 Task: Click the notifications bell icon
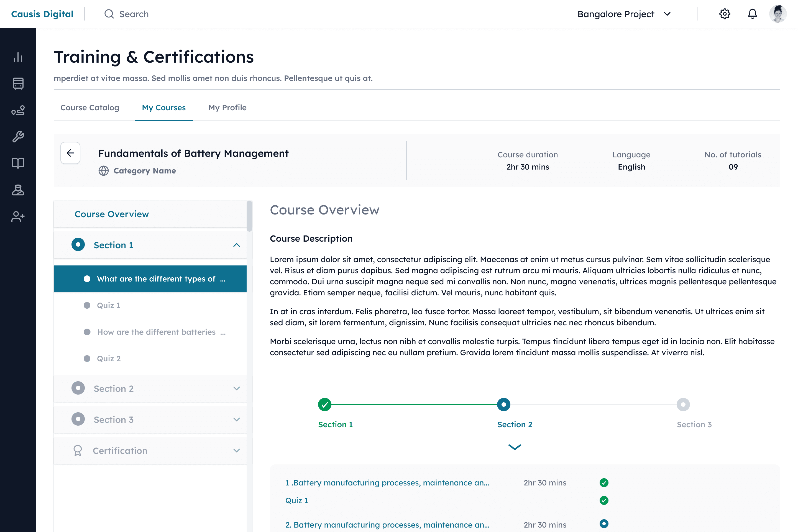752,14
